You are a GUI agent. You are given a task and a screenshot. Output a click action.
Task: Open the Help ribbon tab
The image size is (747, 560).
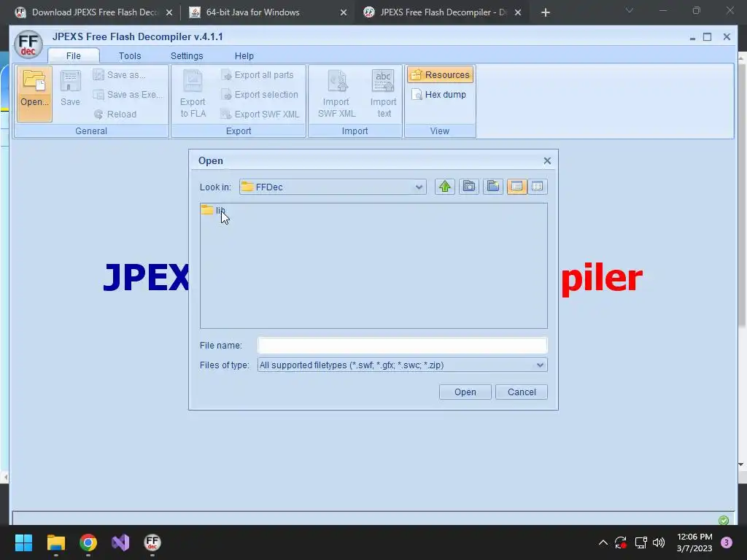pos(244,55)
